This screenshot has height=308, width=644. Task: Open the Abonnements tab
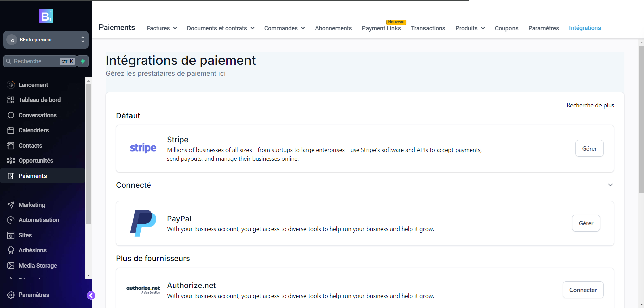[x=333, y=28]
